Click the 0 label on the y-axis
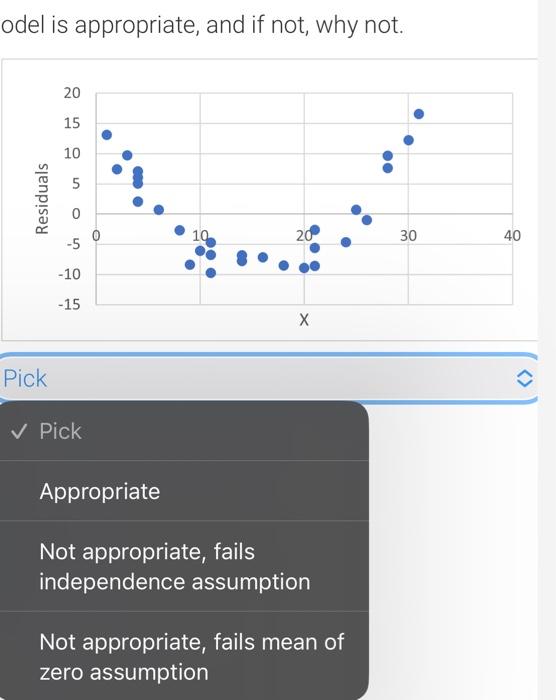The image size is (556, 700). pyautogui.click(x=76, y=214)
